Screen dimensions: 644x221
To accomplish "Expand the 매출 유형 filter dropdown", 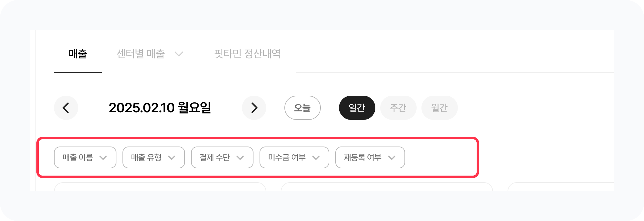I will point(153,157).
